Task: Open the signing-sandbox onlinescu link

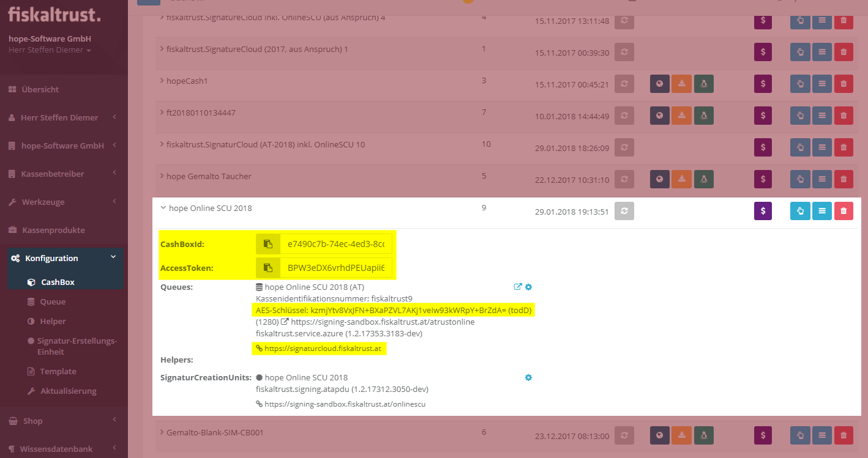Action: 345,404
